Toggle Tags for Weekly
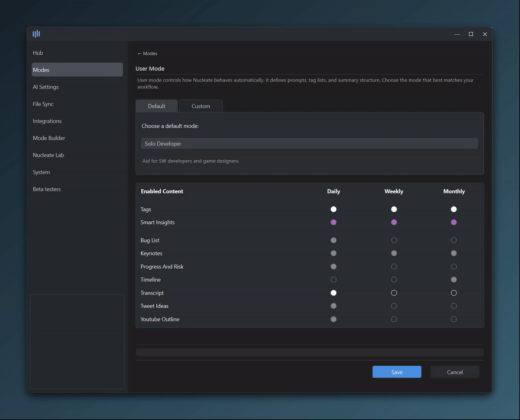 [394, 209]
